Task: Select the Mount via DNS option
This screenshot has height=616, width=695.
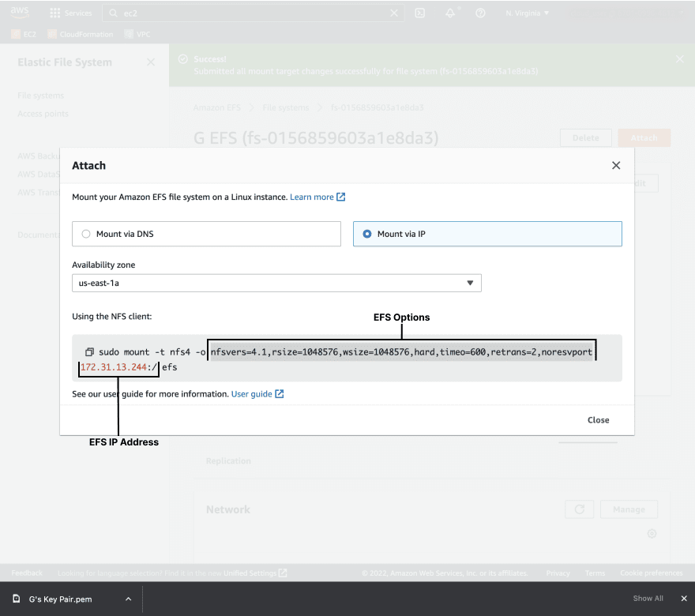Action: (x=207, y=234)
